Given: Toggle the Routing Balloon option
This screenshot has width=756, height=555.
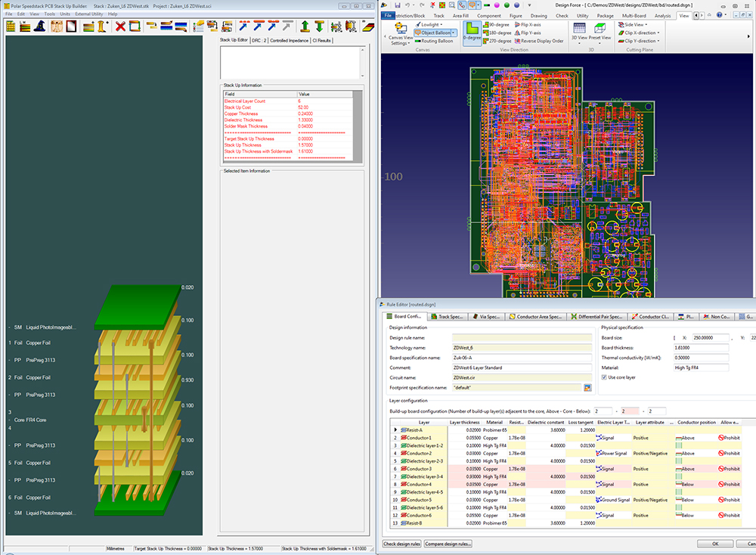Looking at the screenshot, I should 433,41.
